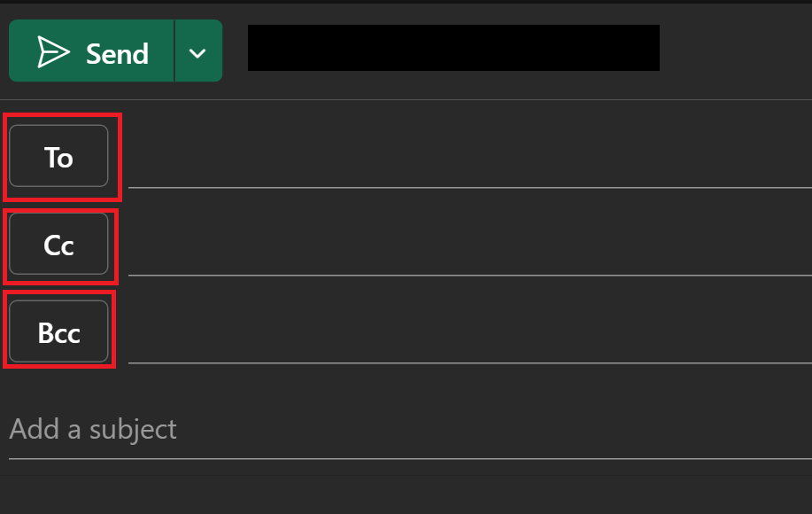Focus the To recipients field
Screen dimensions: 812x514
[x=469, y=157]
